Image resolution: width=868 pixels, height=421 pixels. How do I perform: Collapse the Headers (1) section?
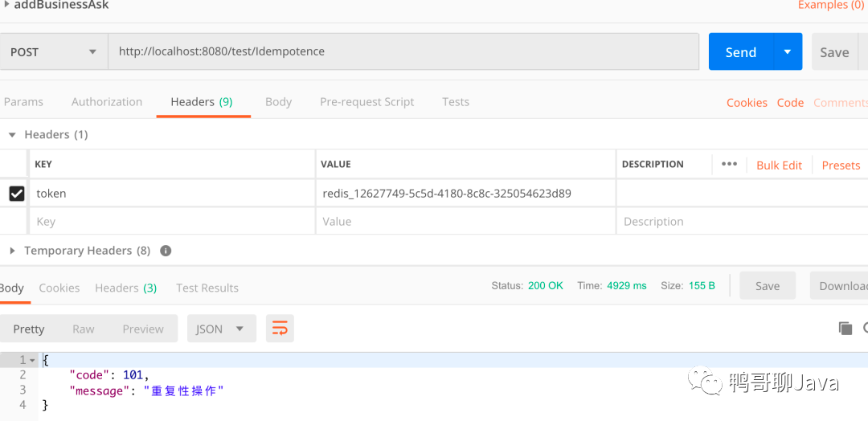click(x=12, y=134)
